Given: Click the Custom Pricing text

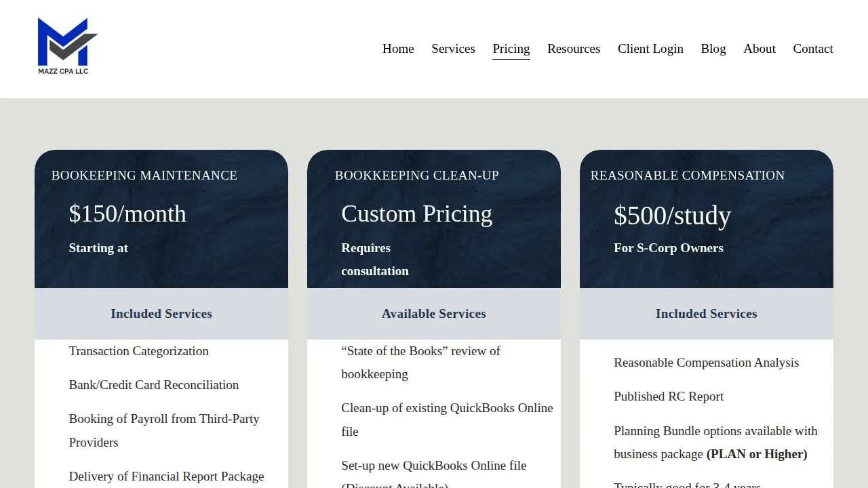Looking at the screenshot, I should point(417,213).
